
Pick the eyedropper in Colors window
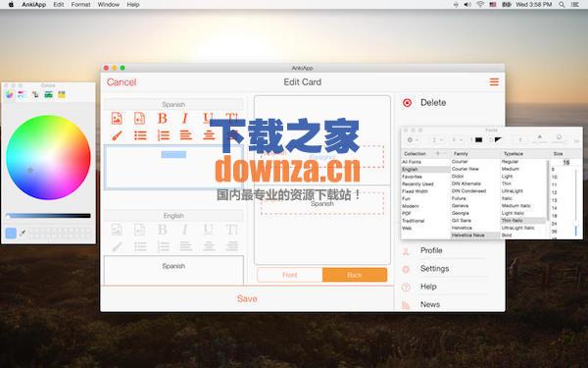click(x=23, y=233)
